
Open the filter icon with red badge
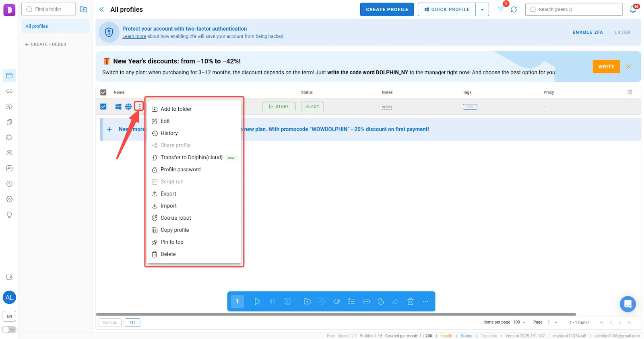(501, 9)
